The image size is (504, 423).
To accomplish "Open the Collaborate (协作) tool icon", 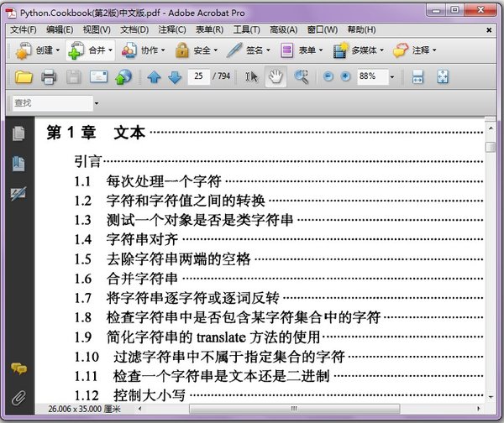I will coord(129,50).
